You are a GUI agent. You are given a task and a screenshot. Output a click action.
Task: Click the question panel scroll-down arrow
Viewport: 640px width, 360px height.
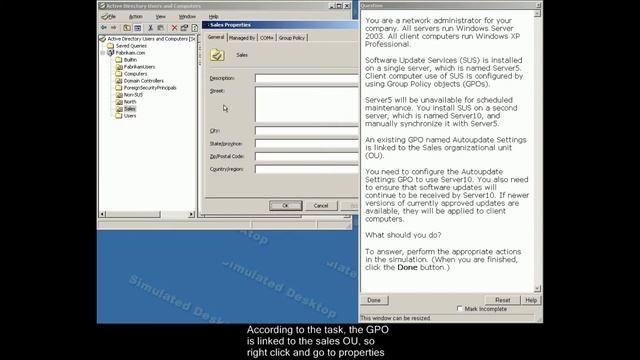point(537,289)
